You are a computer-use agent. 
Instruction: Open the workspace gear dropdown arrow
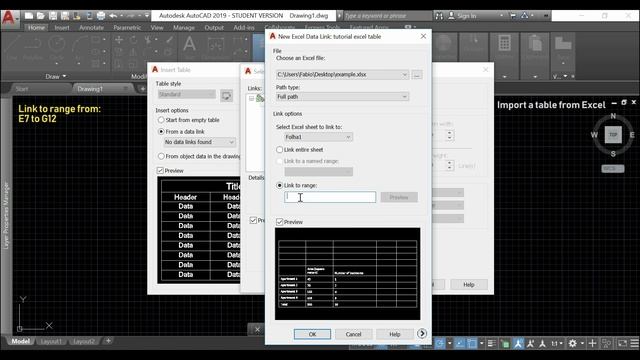coord(582,343)
